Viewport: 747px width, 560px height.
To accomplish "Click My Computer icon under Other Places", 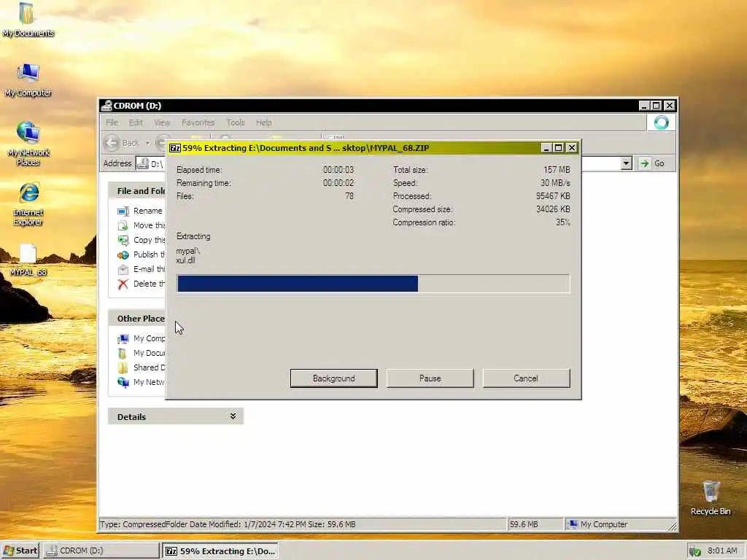I will (x=123, y=339).
